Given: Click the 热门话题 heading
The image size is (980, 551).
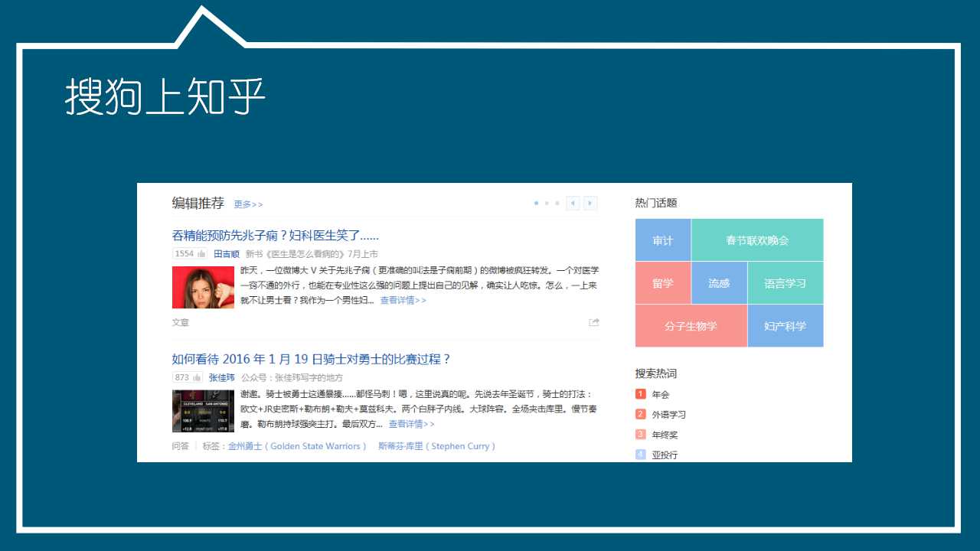Looking at the screenshot, I should tap(656, 203).
